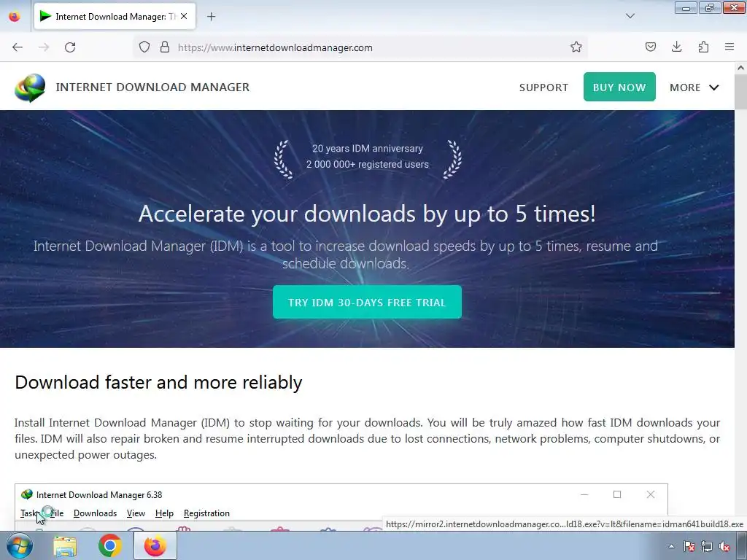Open Tasks menu in IDM screenshot
This screenshot has width=747, height=560.
29,513
